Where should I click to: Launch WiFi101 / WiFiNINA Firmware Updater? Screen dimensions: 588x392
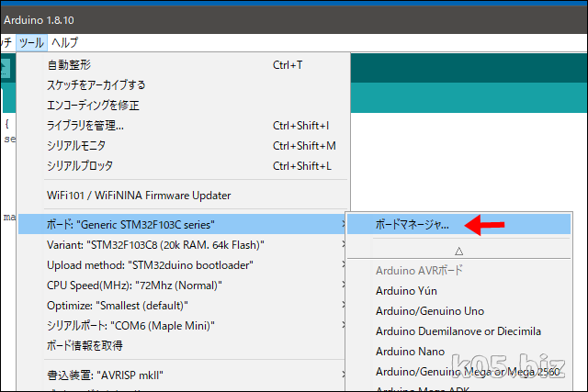(x=184, y=196)
